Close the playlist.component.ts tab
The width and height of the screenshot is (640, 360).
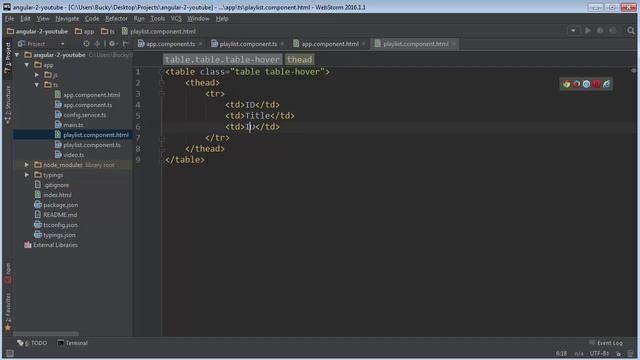pos(282,44)
